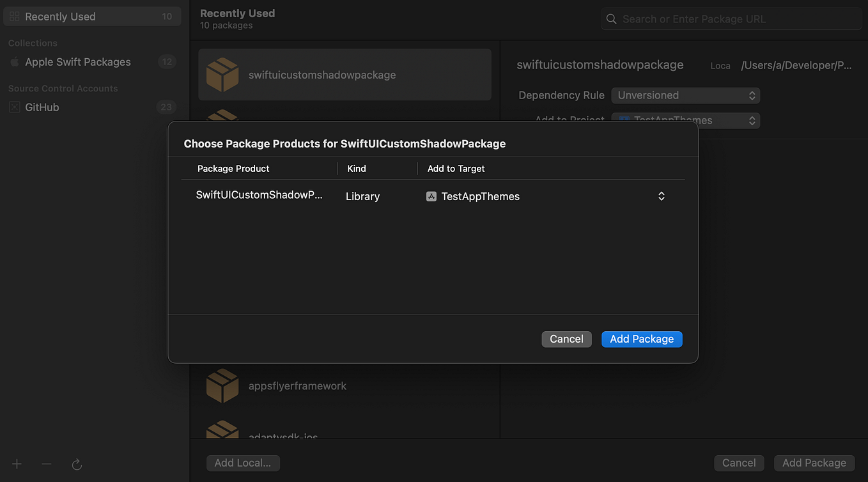Click the plus icon to add a collection
This screenshot has width=868, height=482.
17,464
